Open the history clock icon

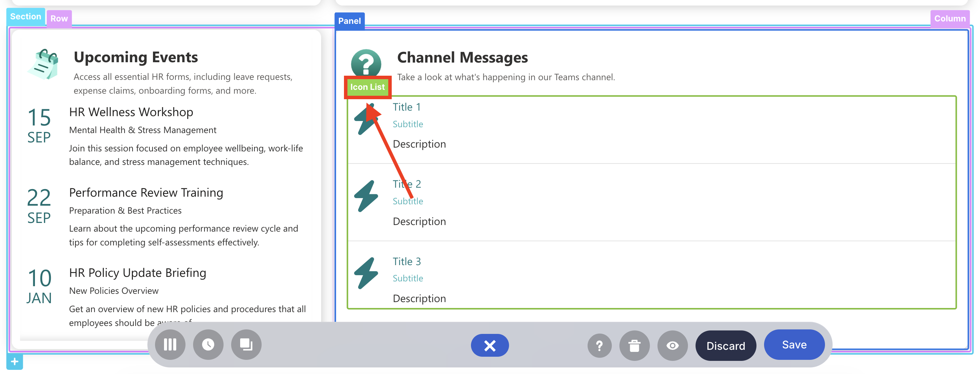coord(208,344)
